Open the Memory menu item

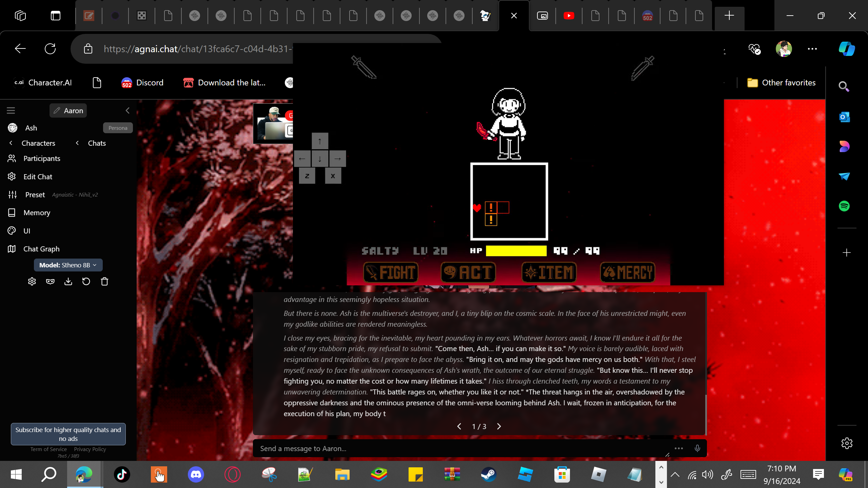[37, 213]
